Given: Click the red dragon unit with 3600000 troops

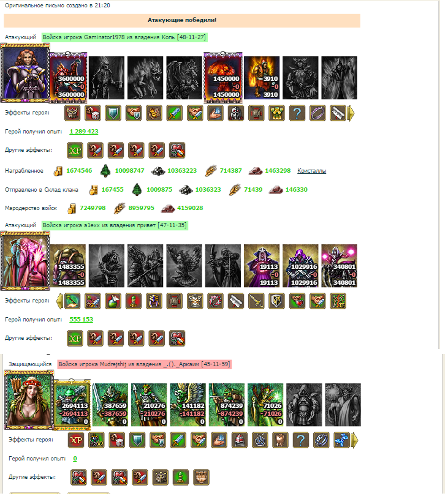Looking at the screenshot, I should 69,78.
